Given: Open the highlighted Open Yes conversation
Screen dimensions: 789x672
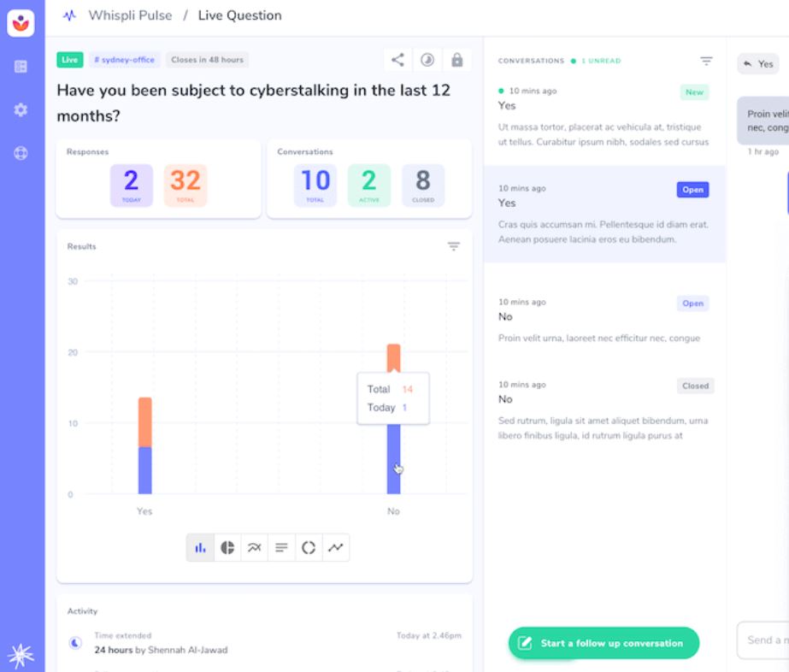Looking at the screenshot, I should [604, 214].
